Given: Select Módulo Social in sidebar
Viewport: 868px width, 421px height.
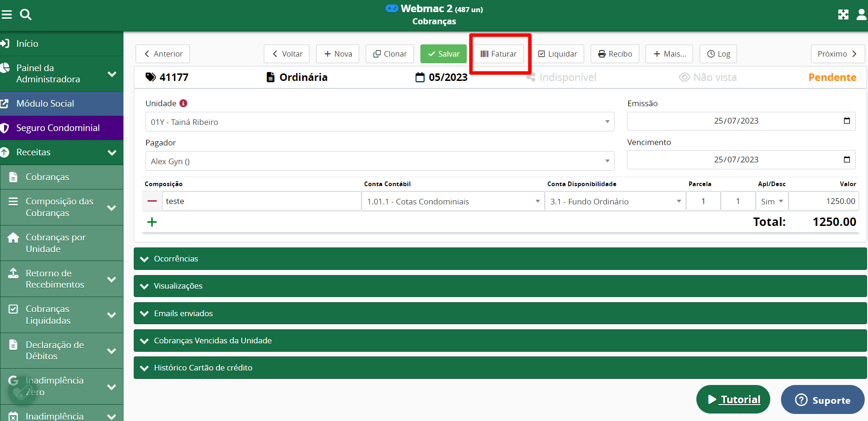Looking at the screenshot, I should (45, 104).
